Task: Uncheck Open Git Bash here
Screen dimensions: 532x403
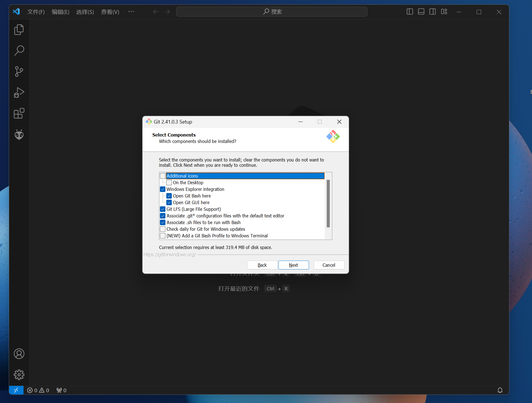Action: pyautogui.click(x=169, y=196)
